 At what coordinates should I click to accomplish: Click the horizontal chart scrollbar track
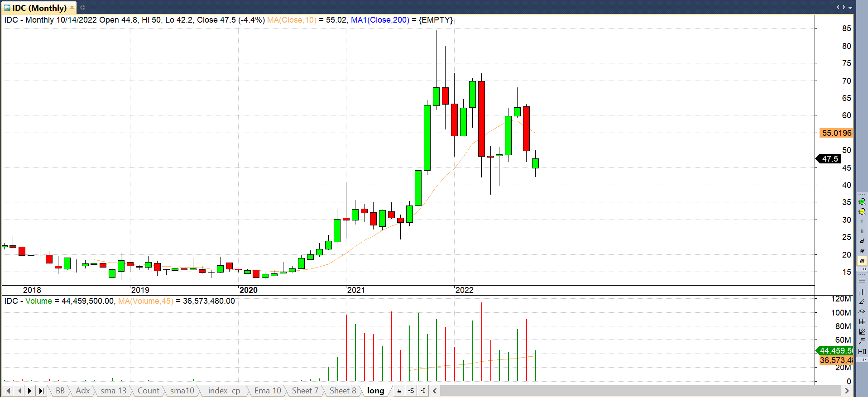(x=640, y=391)
